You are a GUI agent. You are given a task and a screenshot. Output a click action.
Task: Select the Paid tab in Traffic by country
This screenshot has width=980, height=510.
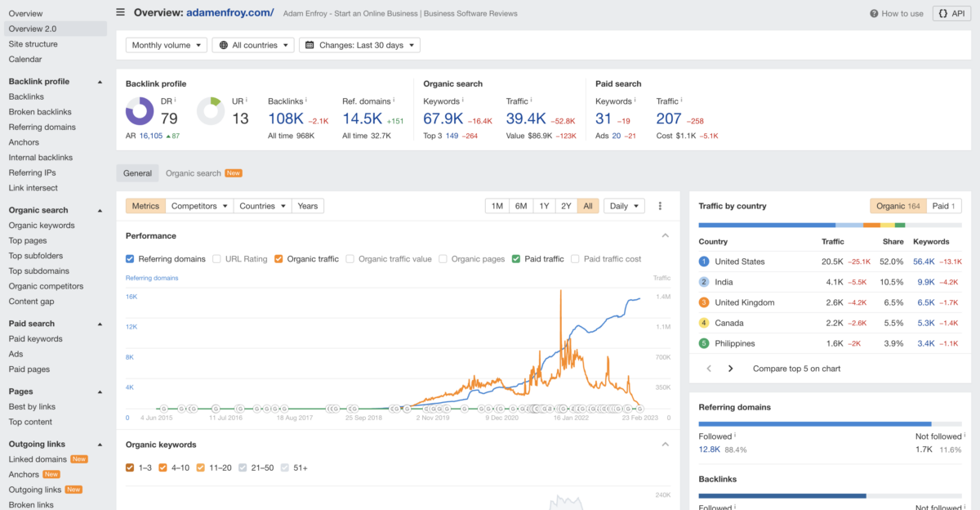[944, 206]
